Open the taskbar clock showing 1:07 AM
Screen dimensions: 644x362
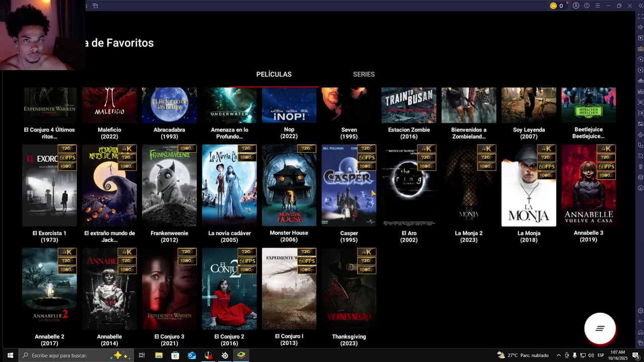617,355
